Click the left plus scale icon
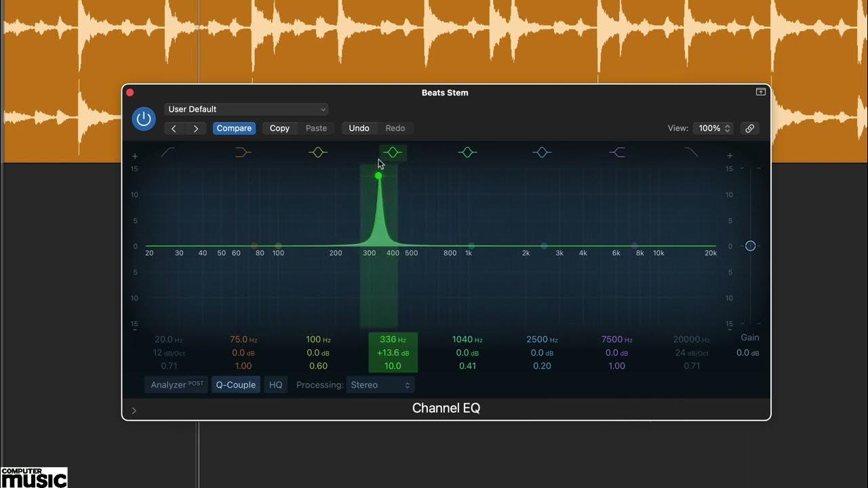The height and width of the screenshot is (488, 868). [x=135, y=156]
